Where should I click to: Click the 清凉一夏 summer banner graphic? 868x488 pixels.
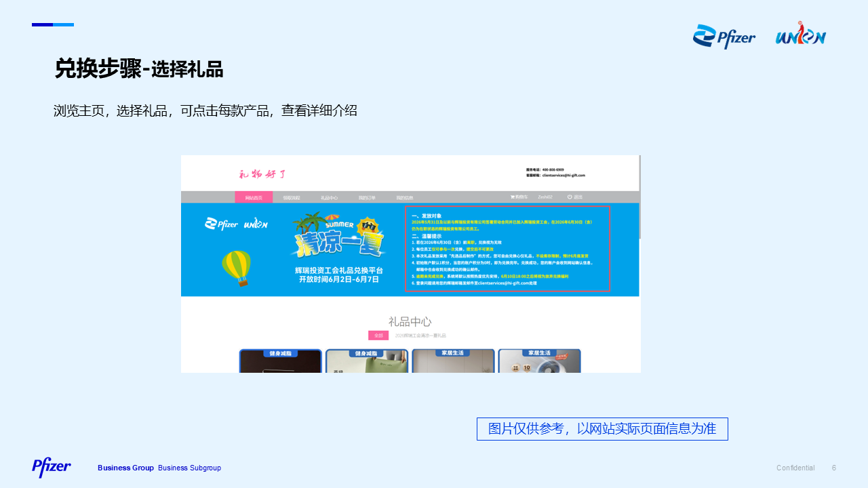click(336, 236)
